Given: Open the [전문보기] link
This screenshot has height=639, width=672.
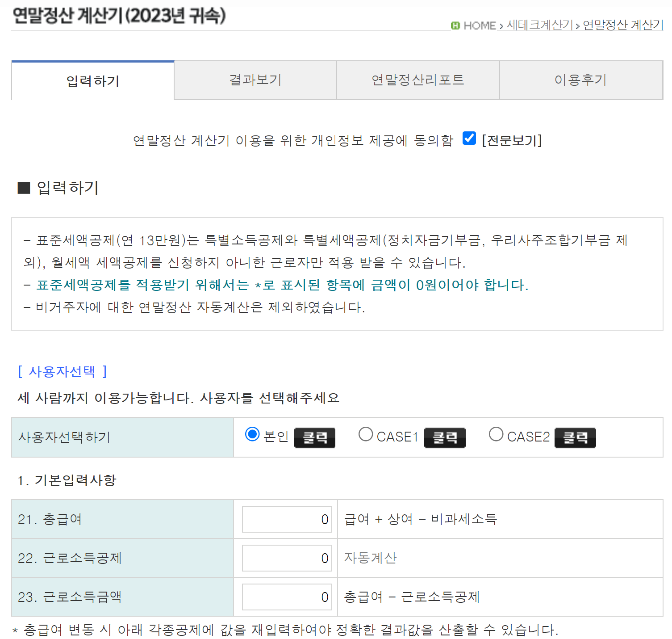Looking at the screenshot, I should click(x=512, y=140).
